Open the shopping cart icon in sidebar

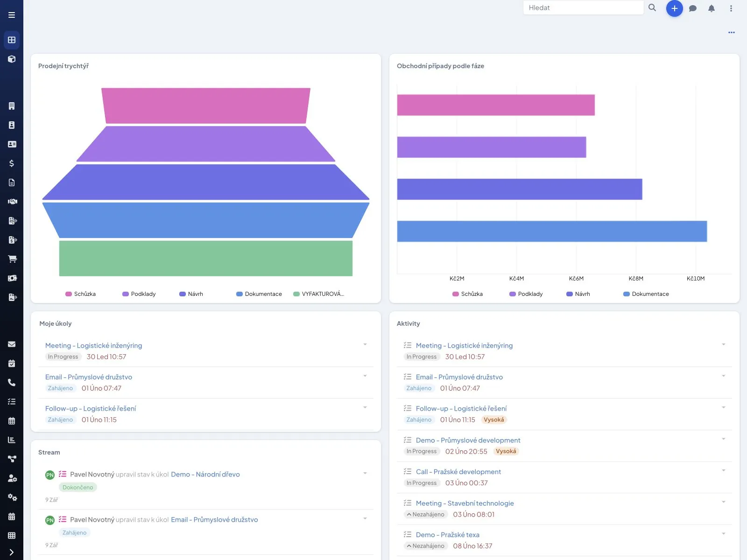[x=12, y=259]
